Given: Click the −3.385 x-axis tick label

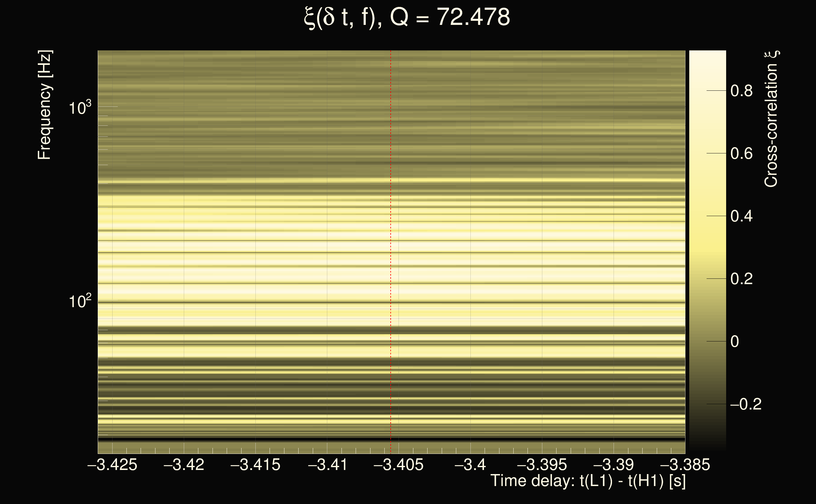Looking at the screenshot, I should coord(685,465).
